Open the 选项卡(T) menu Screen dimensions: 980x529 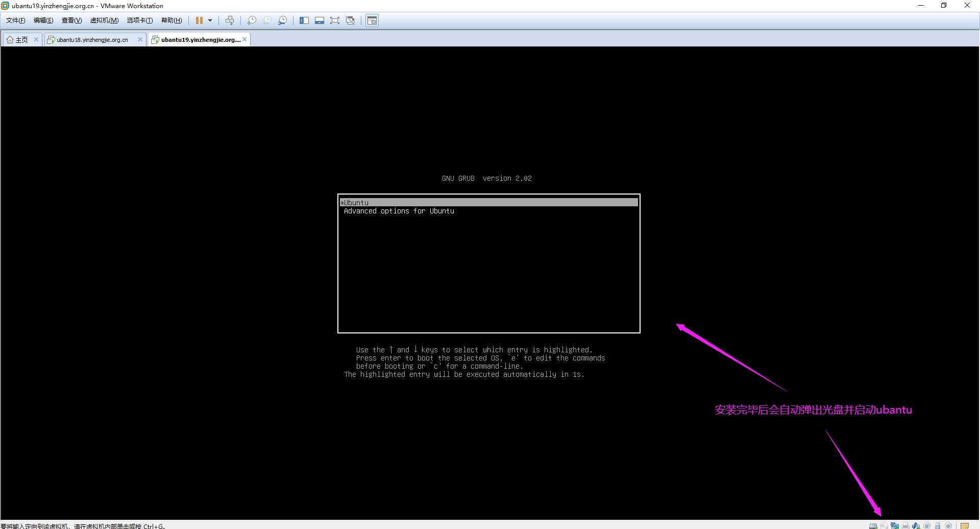coord(140,20)
